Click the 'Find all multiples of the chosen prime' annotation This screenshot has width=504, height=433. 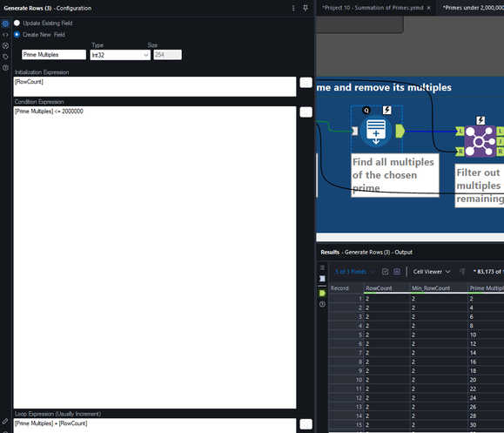[394, 175]
